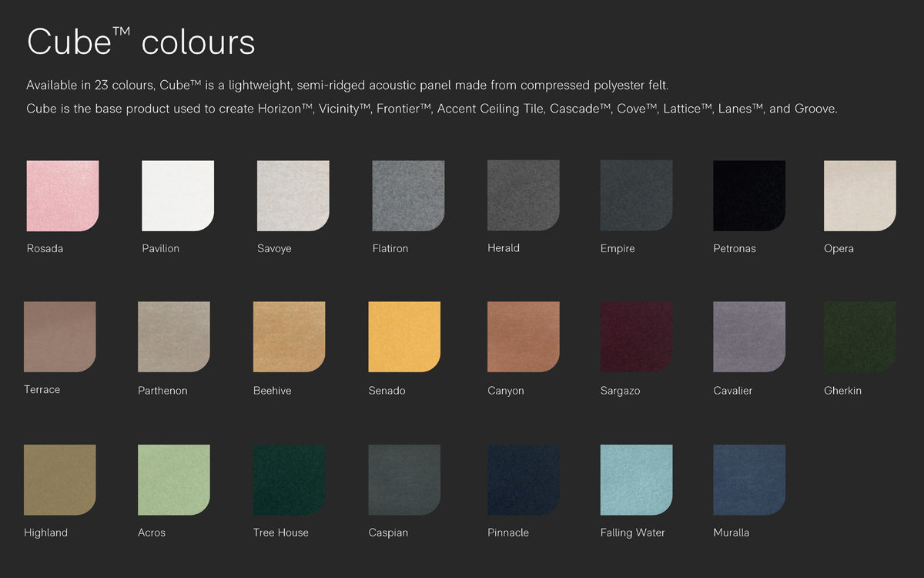The image size is (924, 578).
Task: Click the Cavalier label text
Action: point(732,391)
